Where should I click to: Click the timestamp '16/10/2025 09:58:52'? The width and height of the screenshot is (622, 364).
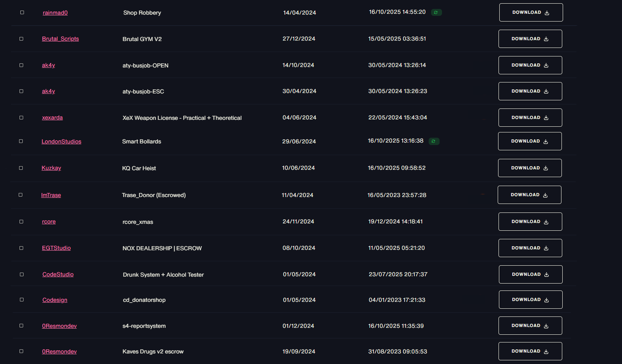(397, 168)
